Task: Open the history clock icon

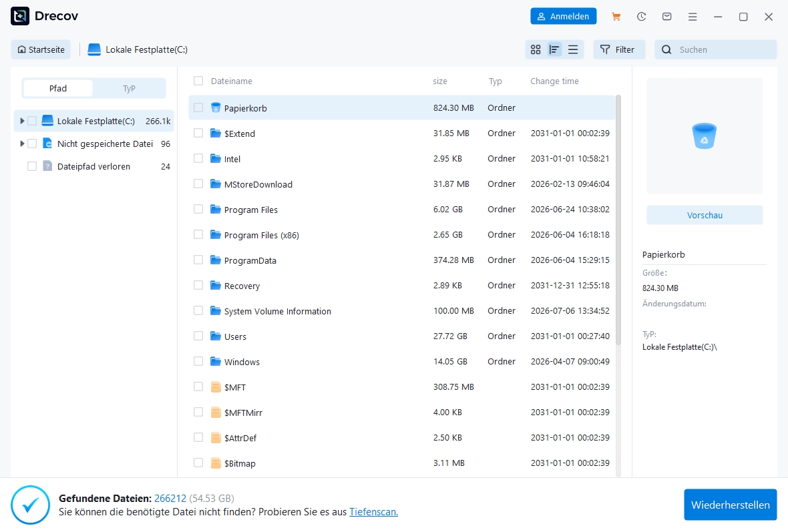Action: [x=641, y=17]
